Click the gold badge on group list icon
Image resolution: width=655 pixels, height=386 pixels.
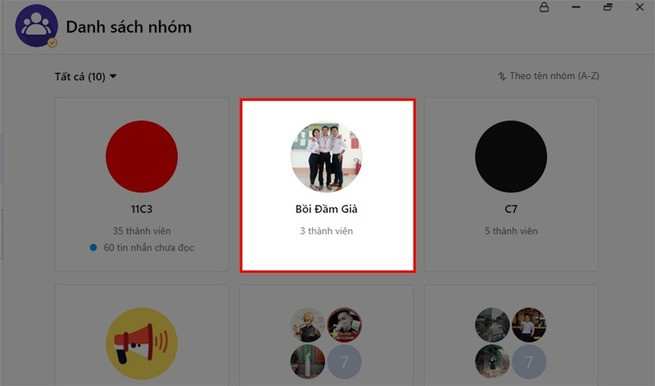pyautogui.click(x=52, y=43)
